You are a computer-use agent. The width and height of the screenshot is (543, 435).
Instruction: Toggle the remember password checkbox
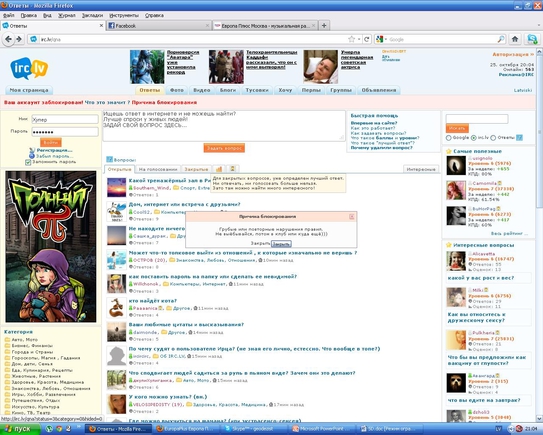coord(28,162)
